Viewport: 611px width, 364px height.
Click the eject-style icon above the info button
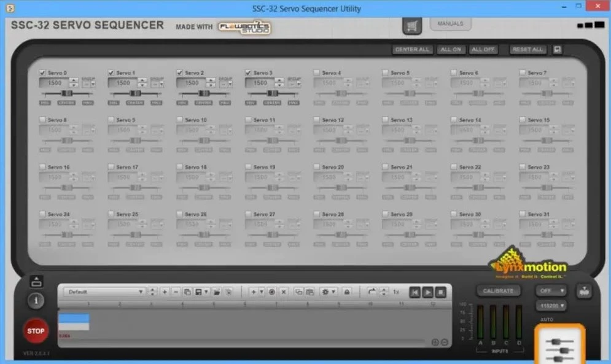click(36, 281)
